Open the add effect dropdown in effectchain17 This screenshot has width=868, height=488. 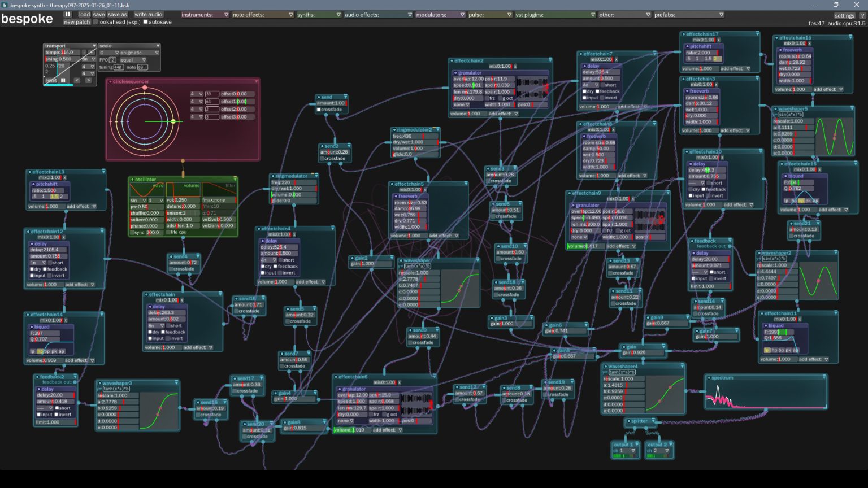click(x=736, y=69)
